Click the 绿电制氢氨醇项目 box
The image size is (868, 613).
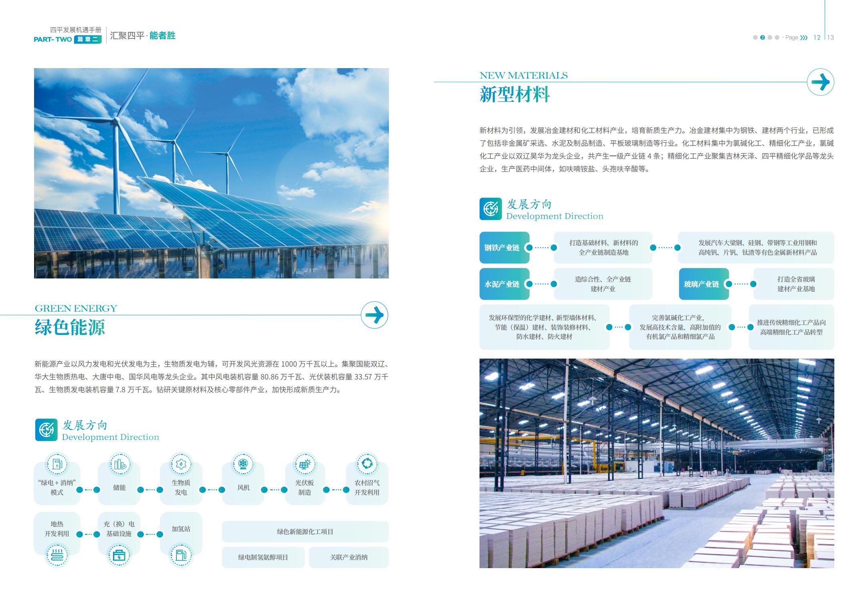click(x=263, y=557)
